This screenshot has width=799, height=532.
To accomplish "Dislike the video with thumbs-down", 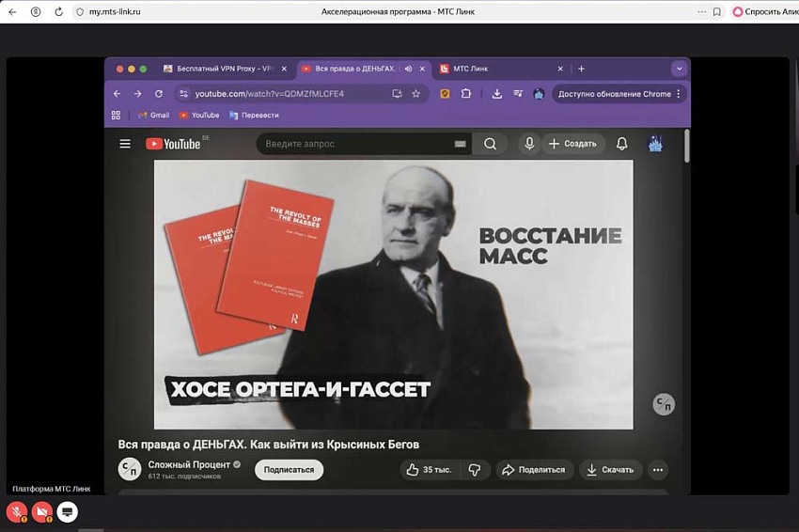I will pos(475,470).
